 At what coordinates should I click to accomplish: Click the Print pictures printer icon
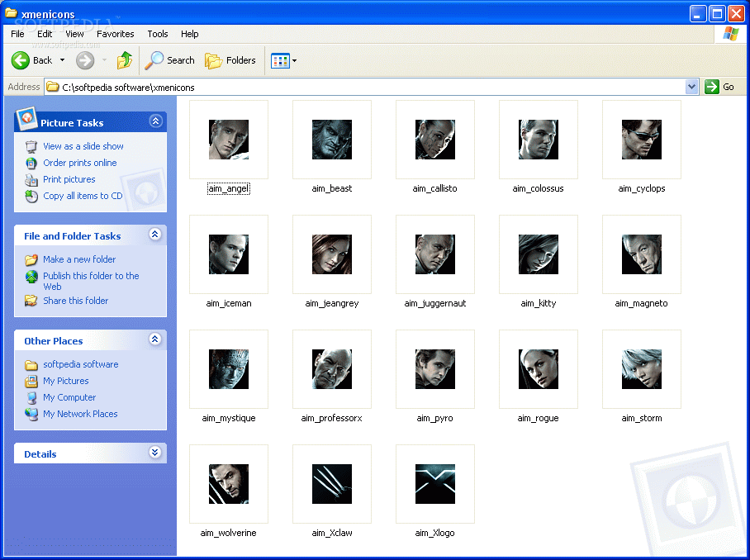[31, 180]
